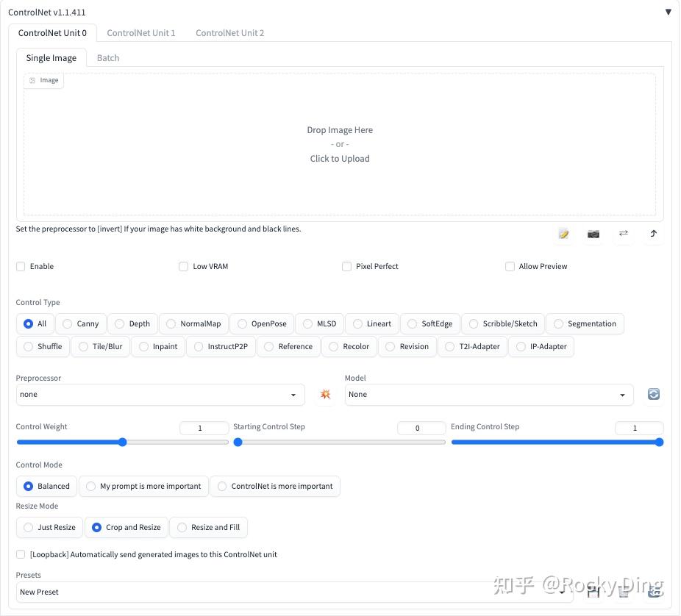Open the webcam input using the camera icon
The height and width of the screenshot is (616, 681).
[593, 234]
